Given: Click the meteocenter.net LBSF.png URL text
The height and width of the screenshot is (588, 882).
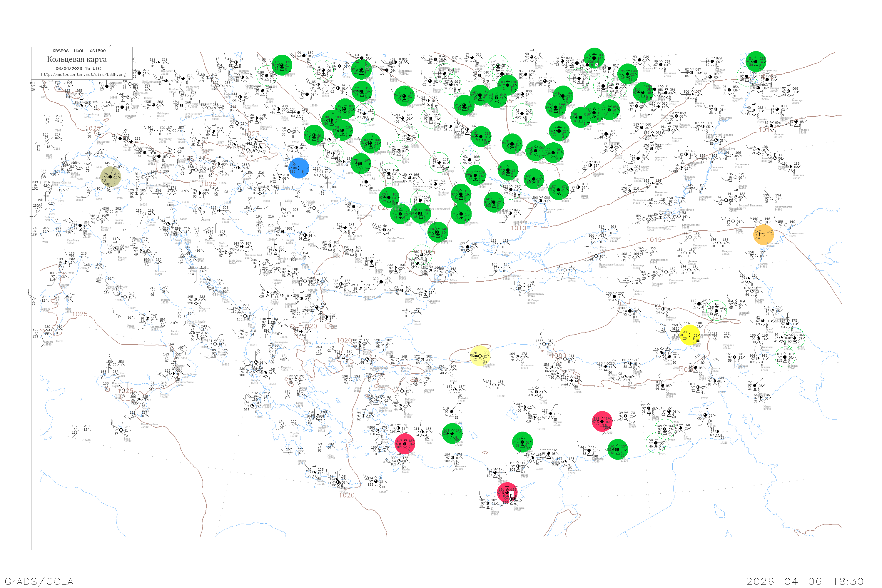Looking at the screenshot, I should coord(83,75).
